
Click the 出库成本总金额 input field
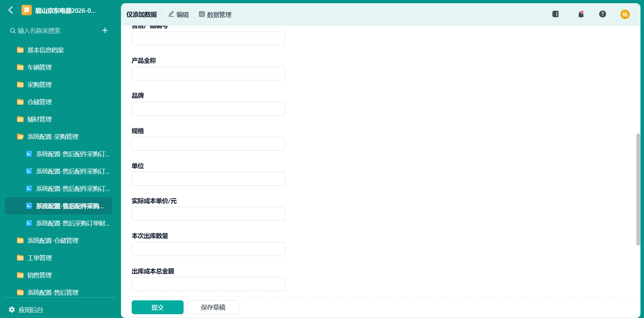[208, 284]
